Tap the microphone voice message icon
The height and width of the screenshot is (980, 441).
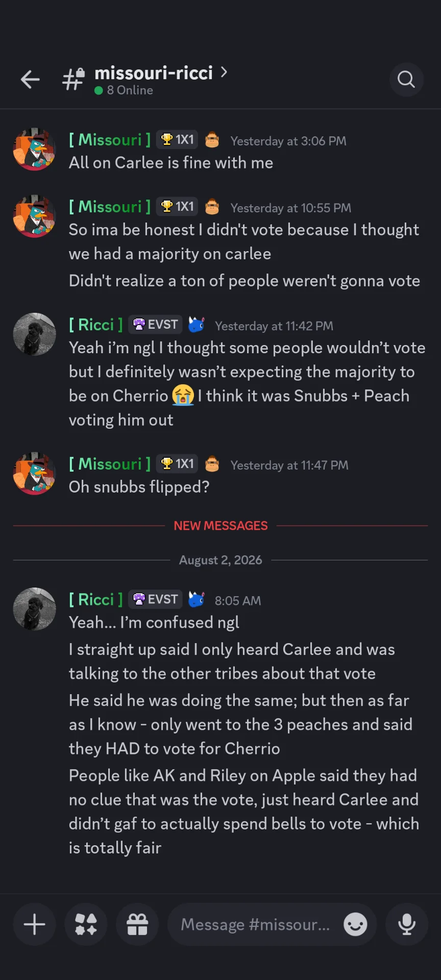click(x=407, y=924)
